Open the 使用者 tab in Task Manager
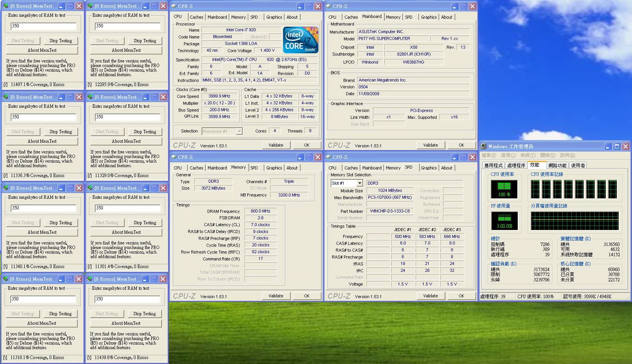 (x=578, y=165)
